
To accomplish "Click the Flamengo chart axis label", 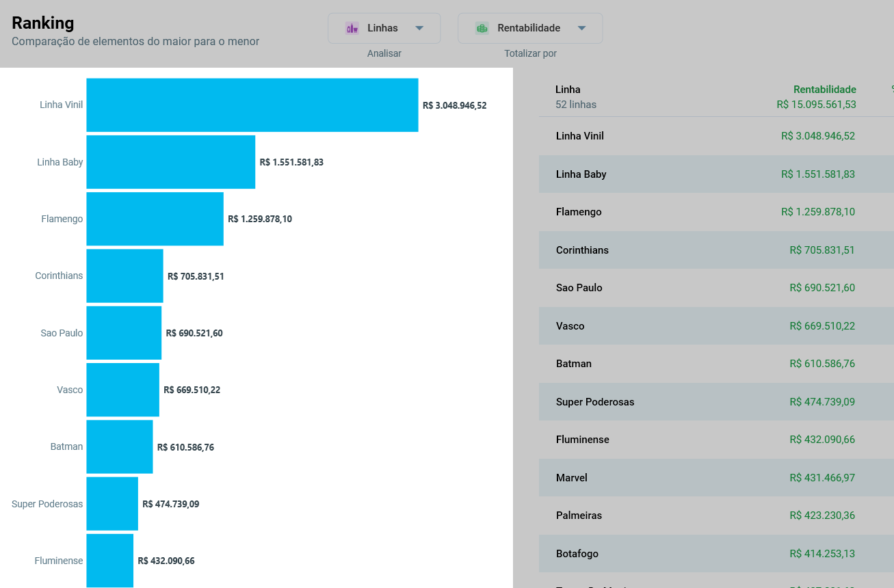I will (x=62, y=219).
